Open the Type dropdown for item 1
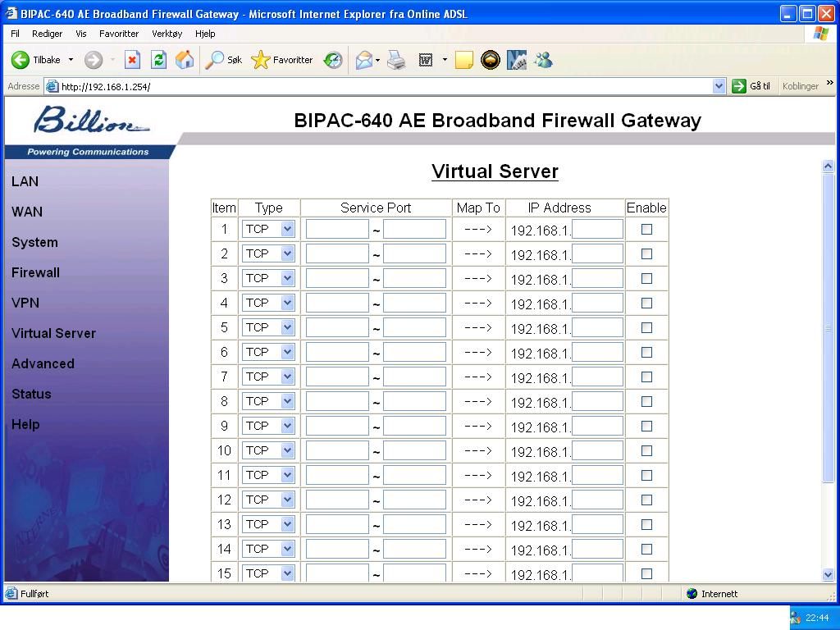The height and width of the screenshot is (630, 840). pos(268,230)
